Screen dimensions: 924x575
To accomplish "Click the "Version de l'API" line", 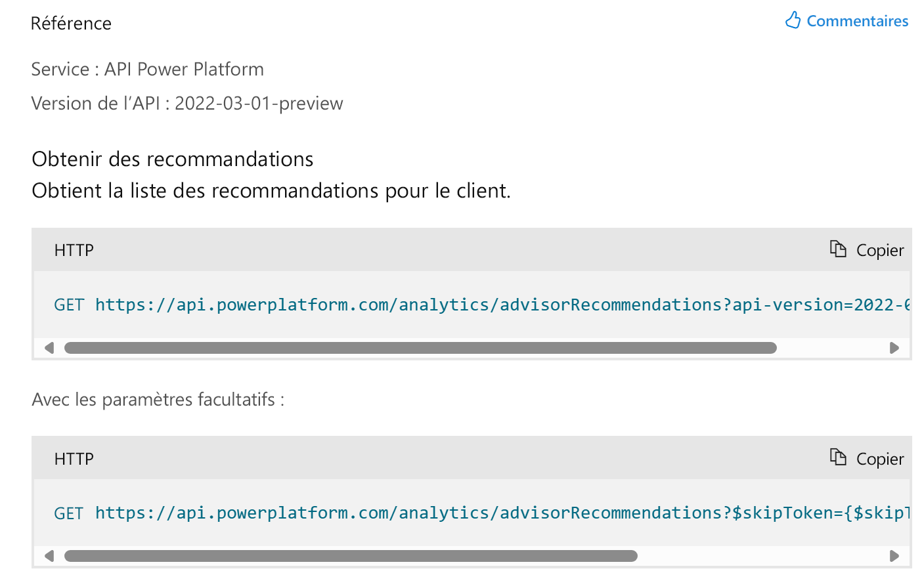I will (187, 104).
